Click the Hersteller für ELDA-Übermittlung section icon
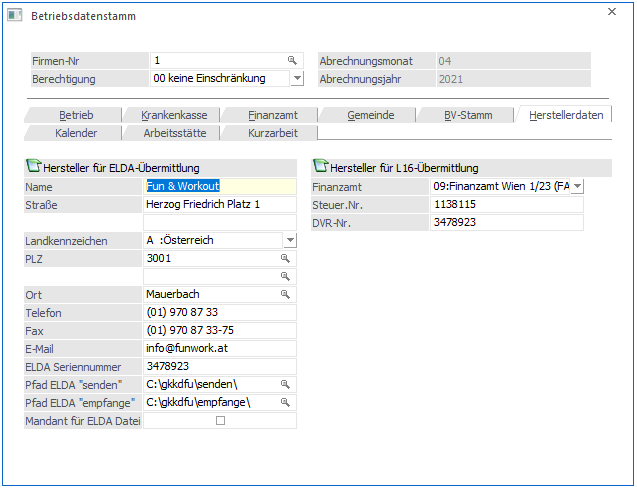This screenshot has height=489, width=637. coord(33,167)
